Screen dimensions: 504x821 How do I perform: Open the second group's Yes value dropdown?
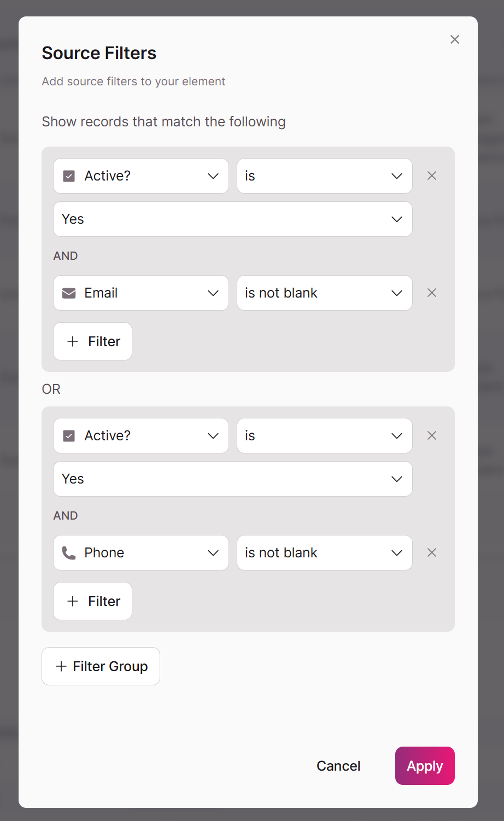[x=233, y=479]
